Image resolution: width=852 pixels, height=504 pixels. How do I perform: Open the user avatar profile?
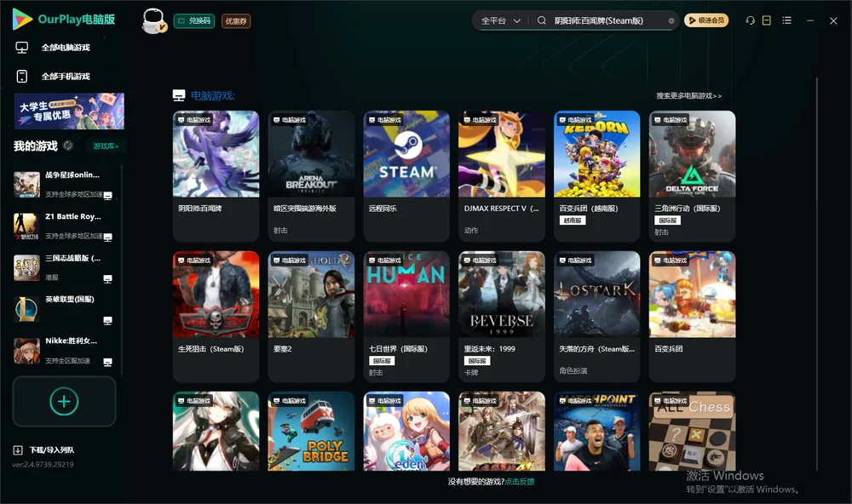(153, 21)
